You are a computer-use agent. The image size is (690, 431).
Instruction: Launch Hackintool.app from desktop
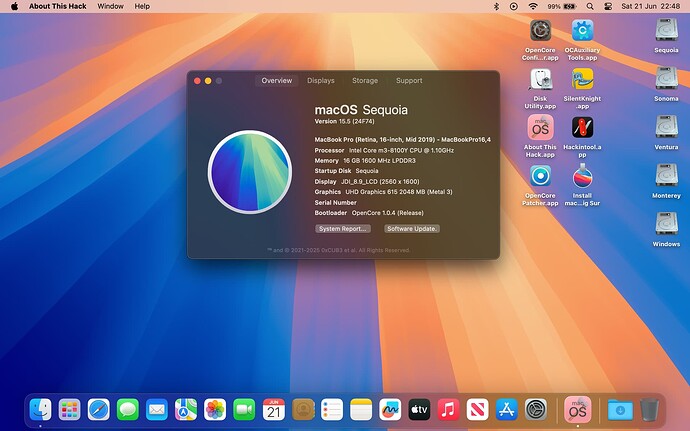click(582, 128)
